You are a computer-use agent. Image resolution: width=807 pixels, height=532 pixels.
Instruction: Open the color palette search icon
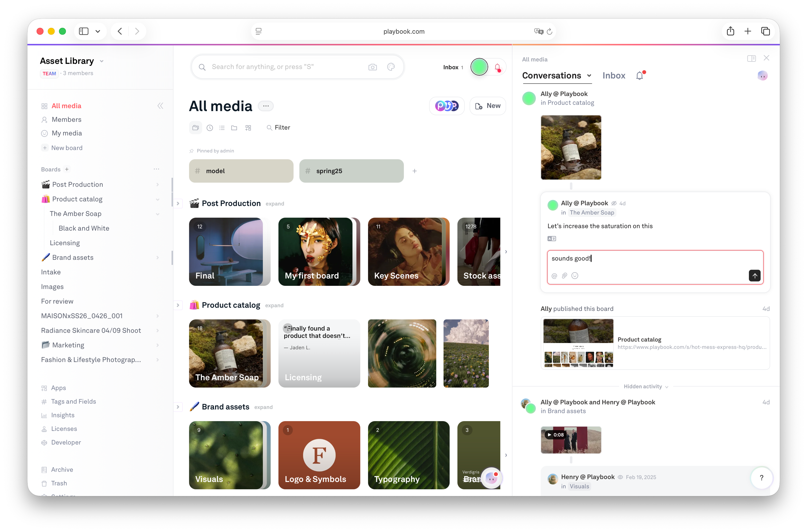click(391, 67)
